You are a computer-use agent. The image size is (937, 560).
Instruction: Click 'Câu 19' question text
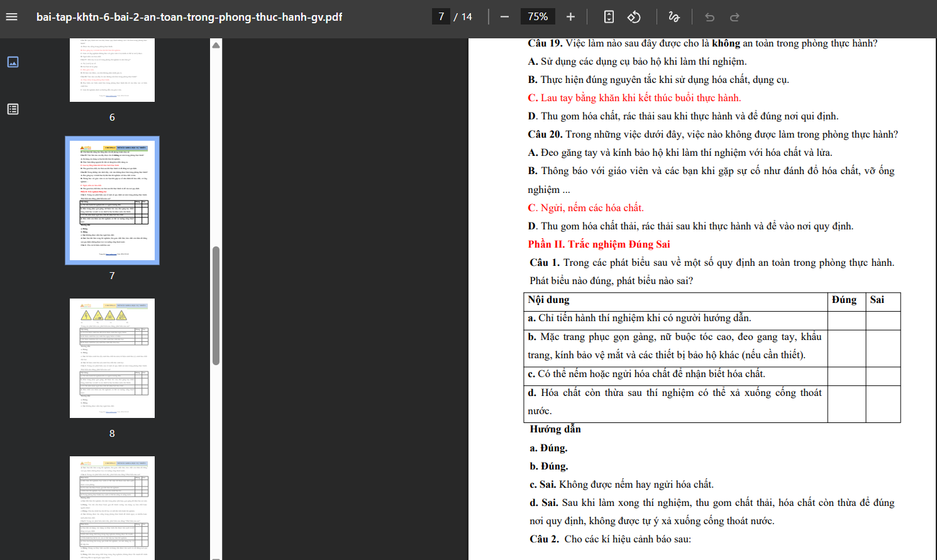coord(702,43)
